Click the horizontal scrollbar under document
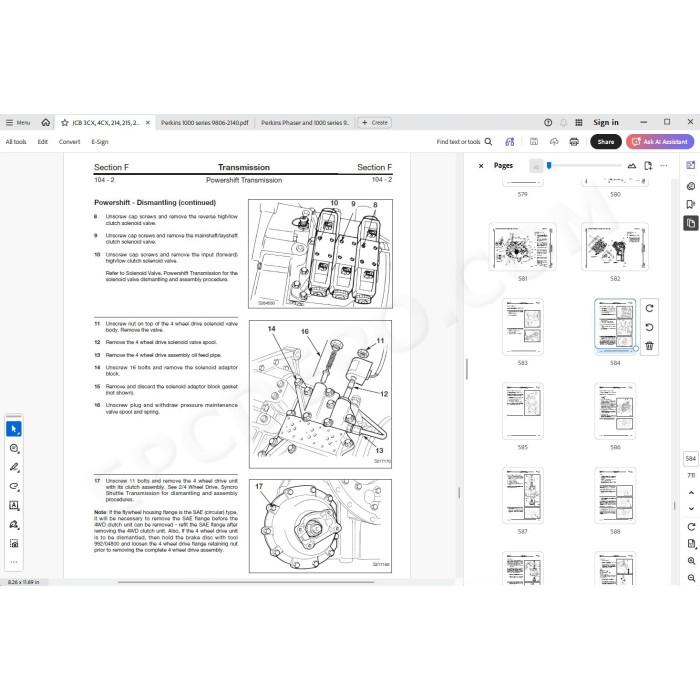Screen dimensions: 700x700 click(246, 582)
